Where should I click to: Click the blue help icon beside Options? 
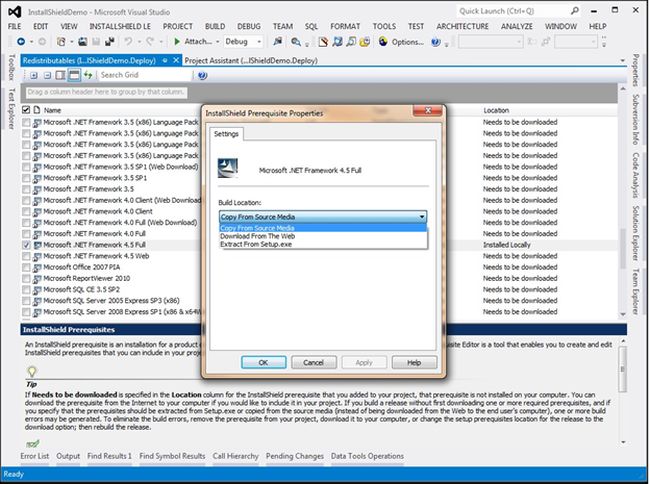(x=435, y=41)
